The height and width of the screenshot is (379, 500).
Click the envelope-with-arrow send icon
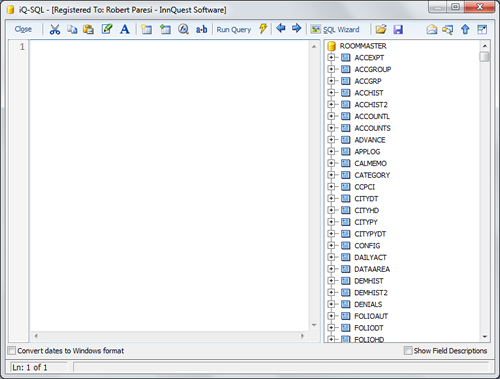point(448,30)
